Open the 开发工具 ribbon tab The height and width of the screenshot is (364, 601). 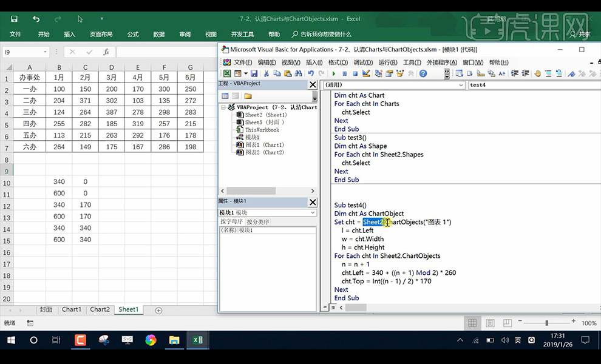pos(242,35)
